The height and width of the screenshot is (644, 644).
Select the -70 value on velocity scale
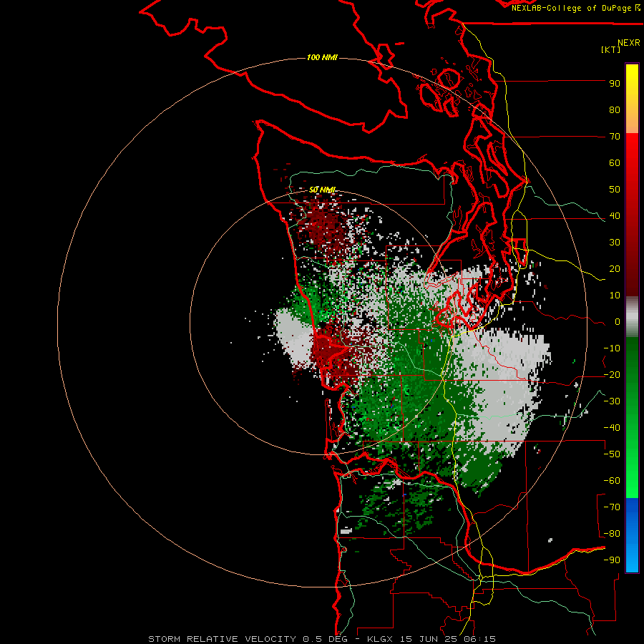(612, 507)
